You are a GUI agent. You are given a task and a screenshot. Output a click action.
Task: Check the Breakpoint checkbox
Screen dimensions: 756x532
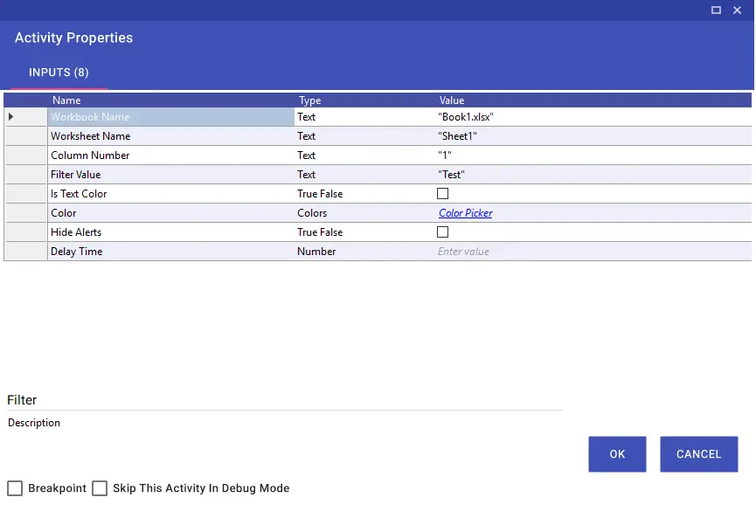[15, 488]
